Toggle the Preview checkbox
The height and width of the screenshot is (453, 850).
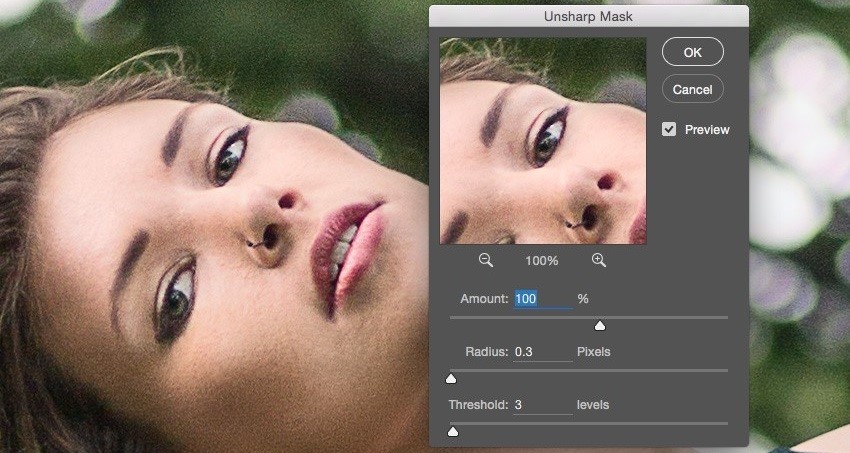669,130
